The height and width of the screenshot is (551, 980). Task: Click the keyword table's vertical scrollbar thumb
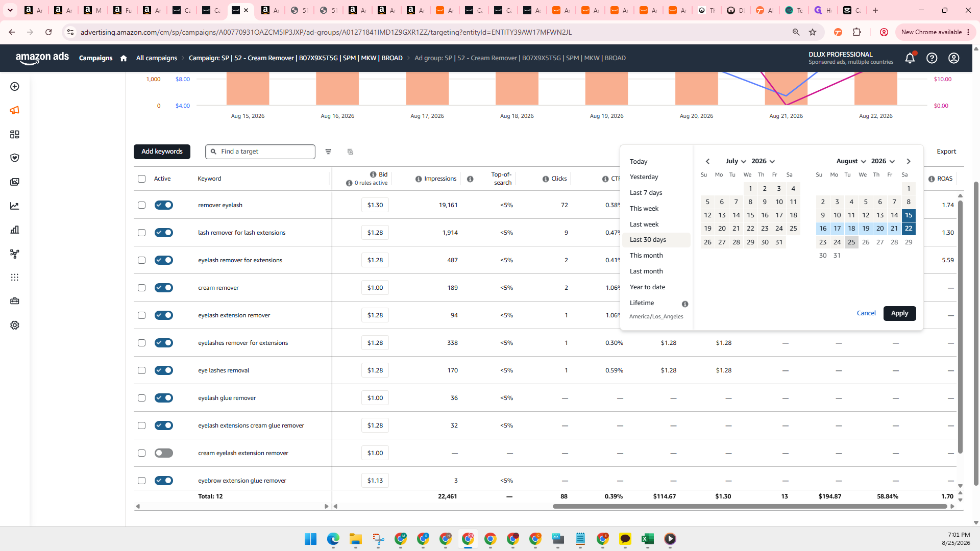960,327
